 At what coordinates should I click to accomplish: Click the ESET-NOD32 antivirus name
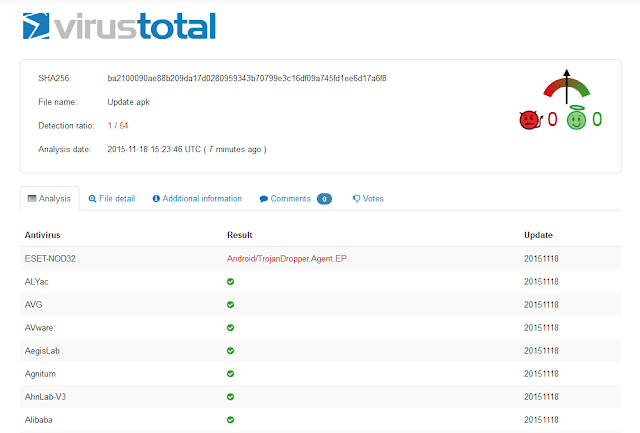tap(50, 259)
